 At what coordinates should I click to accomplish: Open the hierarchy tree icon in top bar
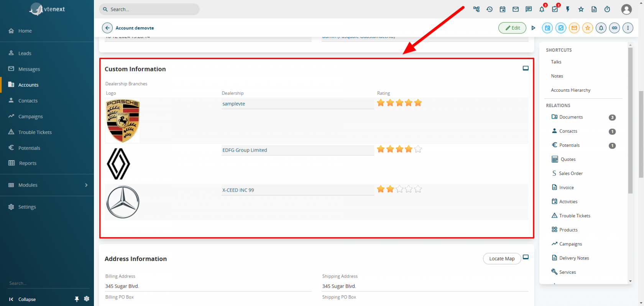pyautogui.click(x=476, y=9)
